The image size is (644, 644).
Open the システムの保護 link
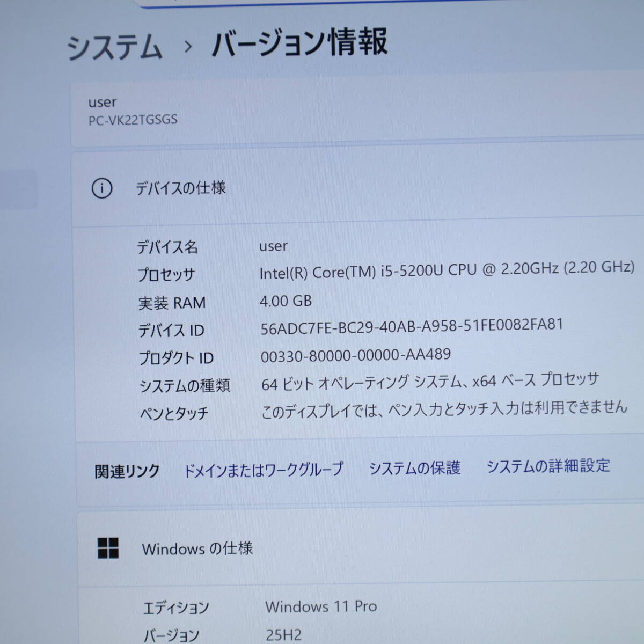(x=414, y=468)
